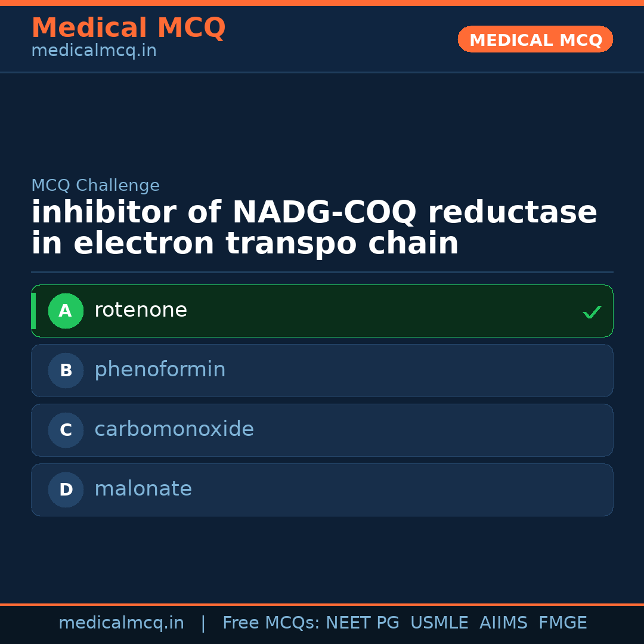Click the Free MCQs footer text
Screen dimensions: 644x644
tap(271, 623)
